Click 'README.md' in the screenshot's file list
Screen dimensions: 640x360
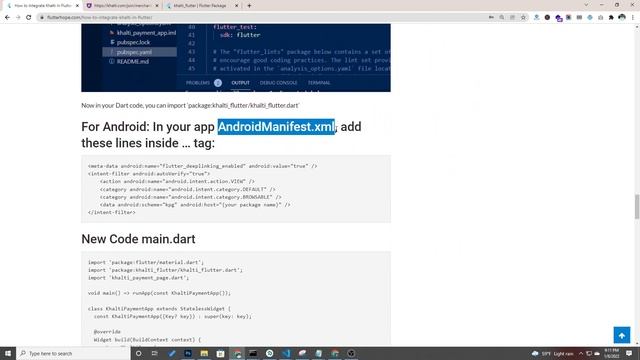coord(133,62)
